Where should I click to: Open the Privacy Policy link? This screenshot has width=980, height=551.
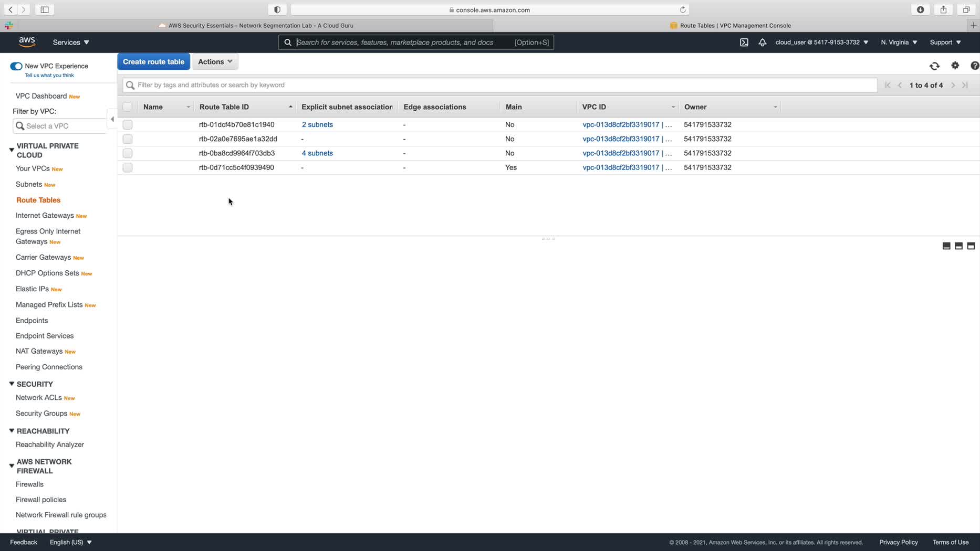point(899,542)
